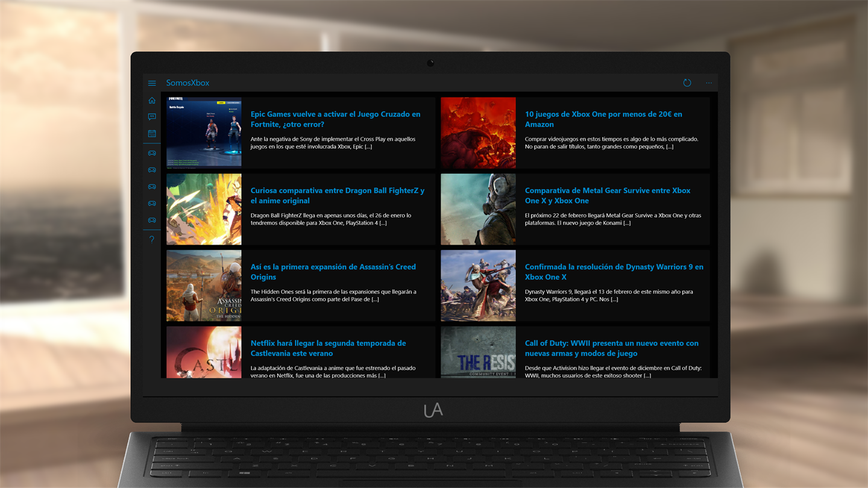Open the comments speech-bubble section
This screenshot has height=488, width=868.
click(152, 117)
